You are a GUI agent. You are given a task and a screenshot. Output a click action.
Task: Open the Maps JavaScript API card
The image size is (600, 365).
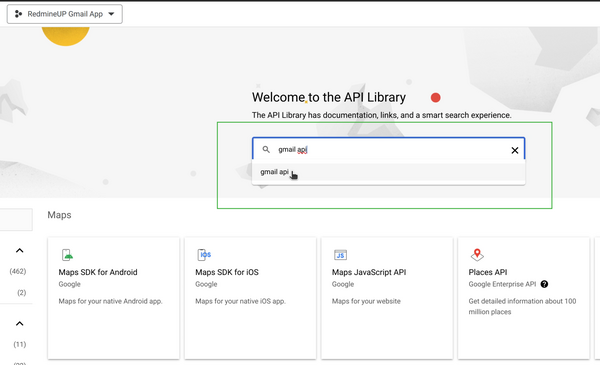click(387, 298)
